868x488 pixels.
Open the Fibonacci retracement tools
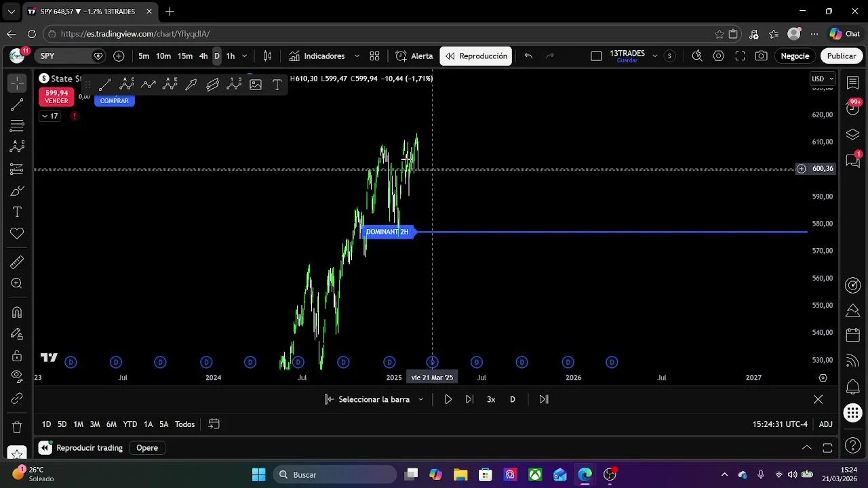pyautogui.click(x=17, y=126)
